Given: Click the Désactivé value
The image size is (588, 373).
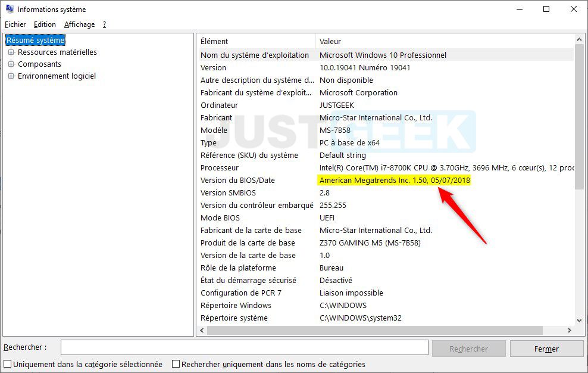Looking at the screenshot, I should pos(336,281).
